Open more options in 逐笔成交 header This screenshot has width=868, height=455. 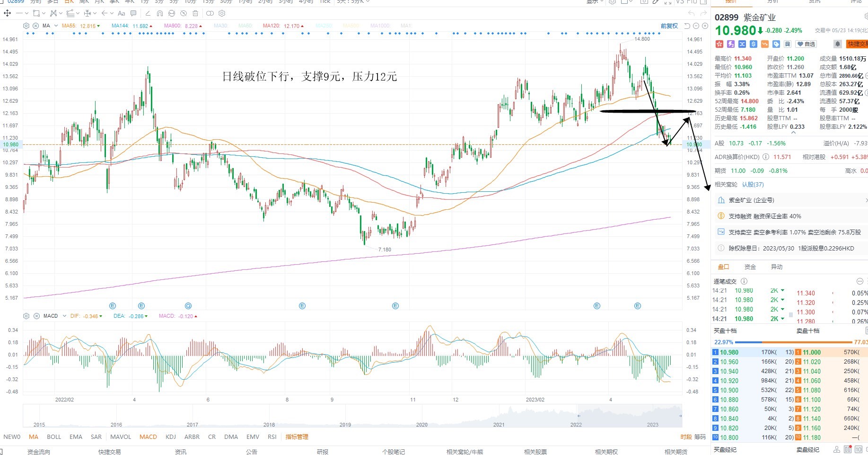pyautogui.click(x=860, y=281)
